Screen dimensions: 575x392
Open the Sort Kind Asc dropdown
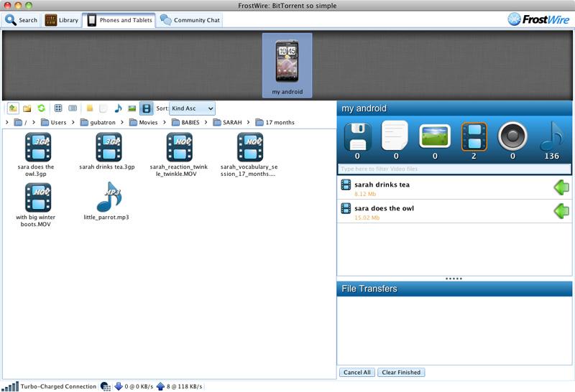192,108
